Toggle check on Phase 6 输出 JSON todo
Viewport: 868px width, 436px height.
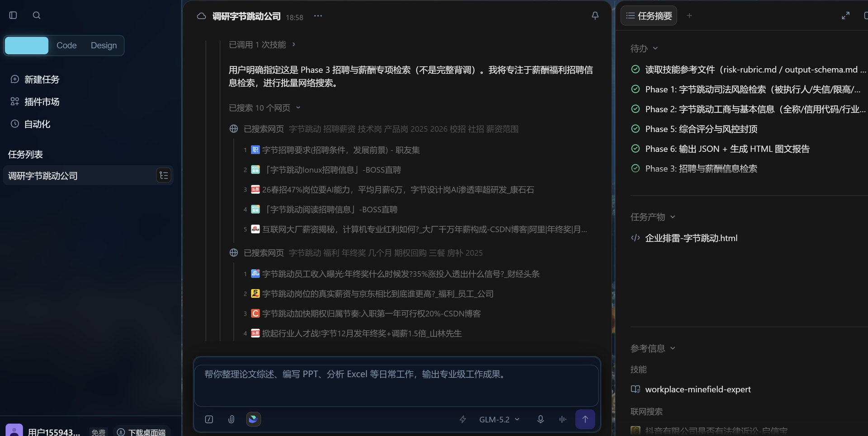click(x=635, y=149)
